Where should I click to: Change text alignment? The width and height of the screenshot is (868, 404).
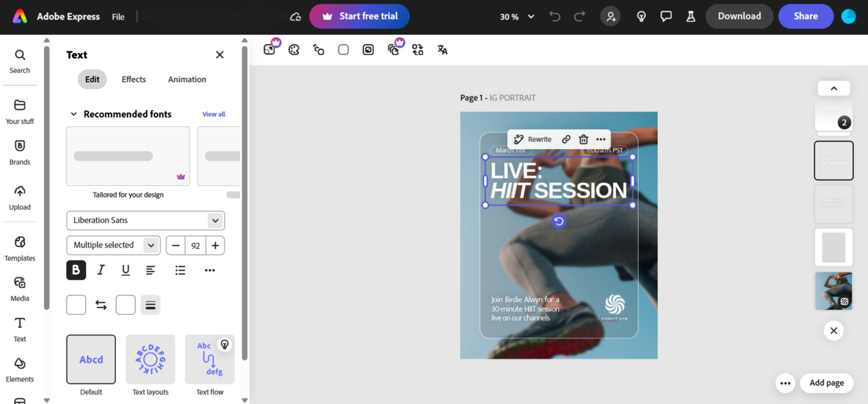(150, 270)
